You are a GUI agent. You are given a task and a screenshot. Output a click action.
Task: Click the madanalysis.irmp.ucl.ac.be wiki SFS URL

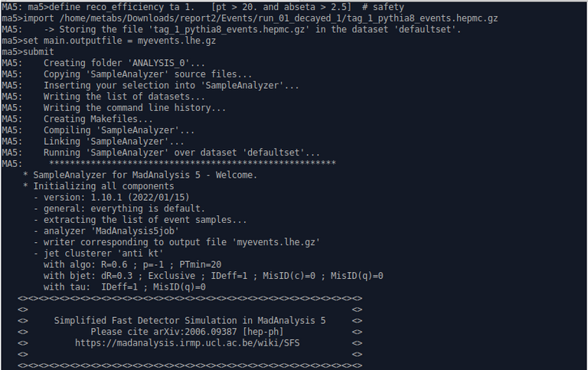point(187,343)
